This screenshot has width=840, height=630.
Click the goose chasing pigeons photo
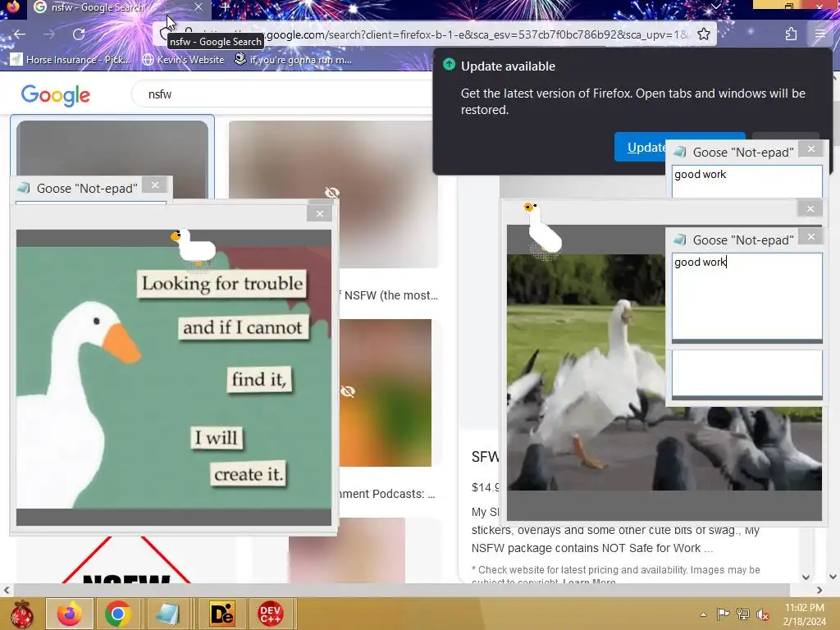click(586, 372)
